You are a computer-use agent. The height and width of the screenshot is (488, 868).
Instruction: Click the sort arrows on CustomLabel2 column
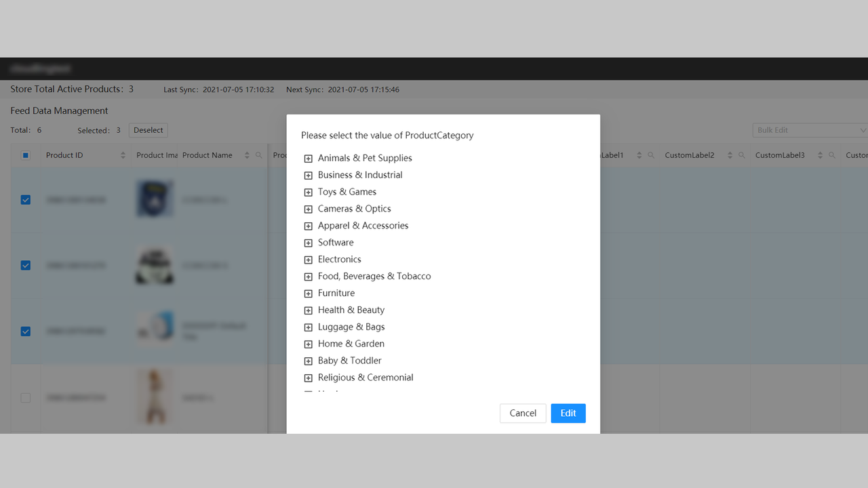728,155
